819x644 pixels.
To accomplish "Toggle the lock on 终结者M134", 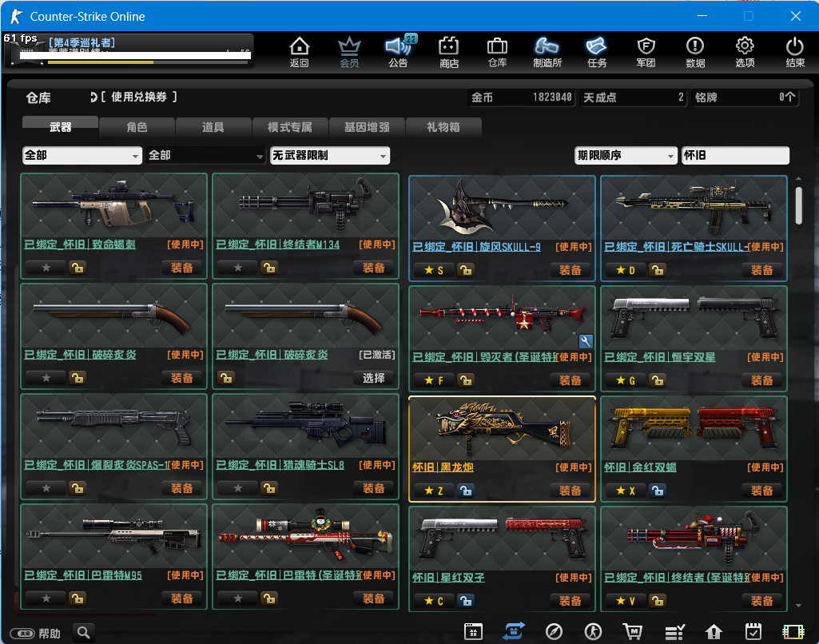I will click(x=269, y=268).
